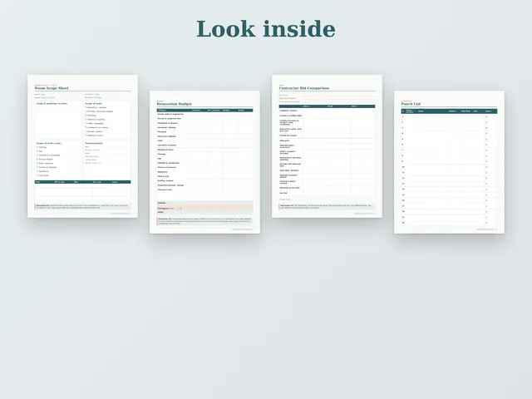532x399 pixels.
Task: Select the Goals & problems to solve box
Action: (x=58, y=121)
